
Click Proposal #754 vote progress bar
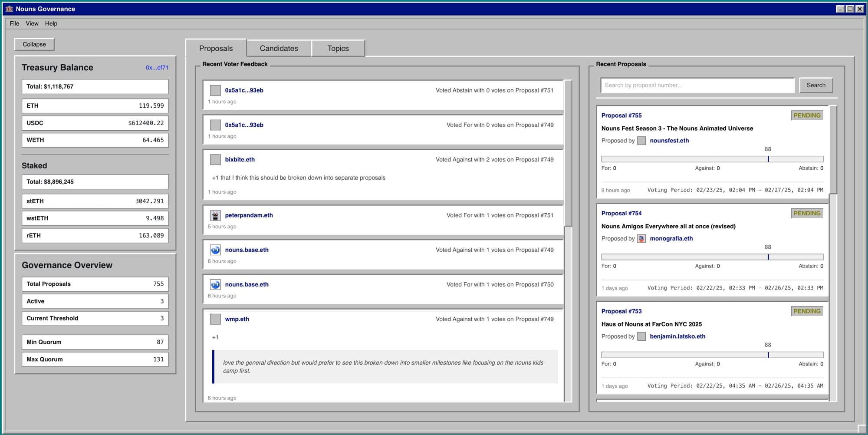(712, 257)
